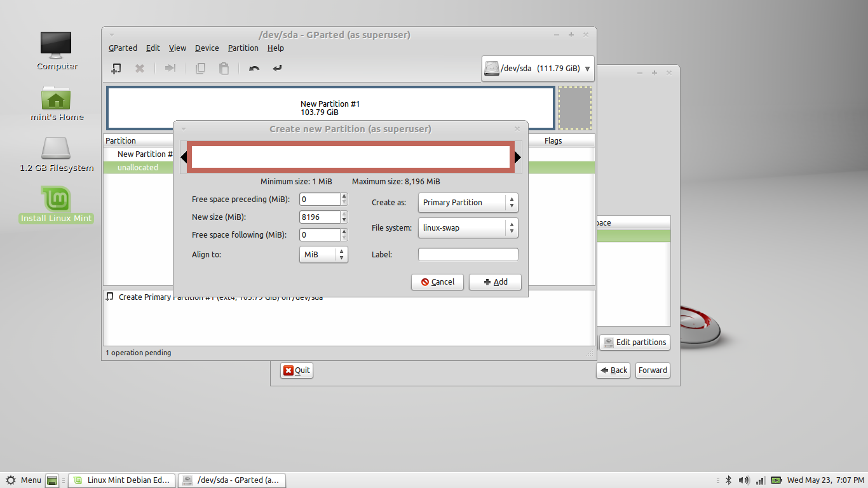Click the clock showing Wed May 23
The height and width of the screenshot is (488, 868).
[825, 480]
